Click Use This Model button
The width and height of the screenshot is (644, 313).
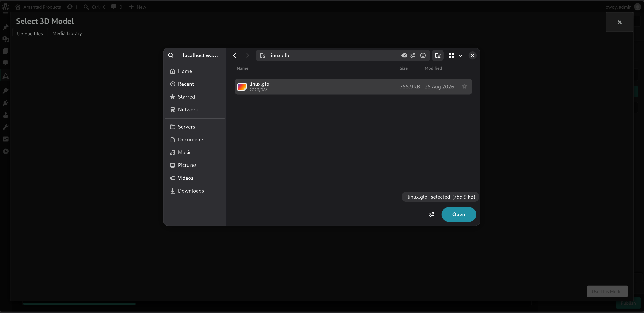(607, 291)
